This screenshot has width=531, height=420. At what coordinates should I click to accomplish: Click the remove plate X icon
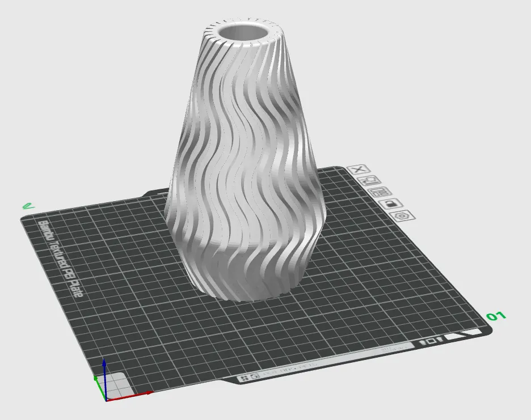pyautogui.click(x=359, y=169)
